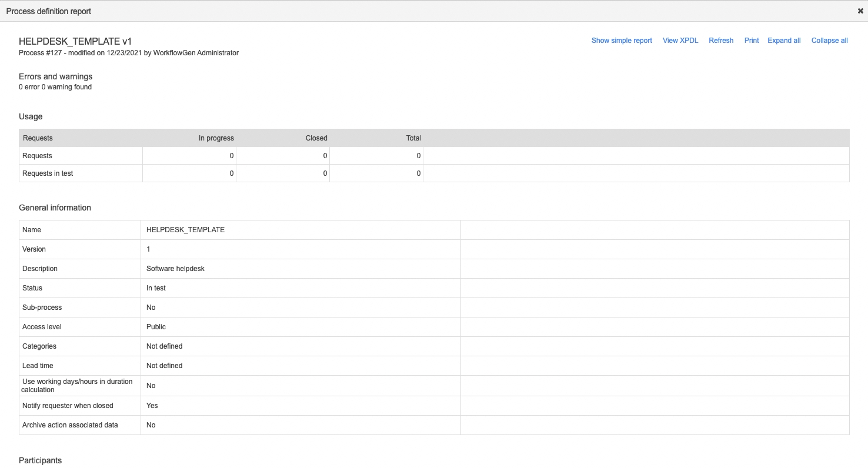Click the HELPDESK_TEMPLATE v1 report title

click(x=75, y=41)
